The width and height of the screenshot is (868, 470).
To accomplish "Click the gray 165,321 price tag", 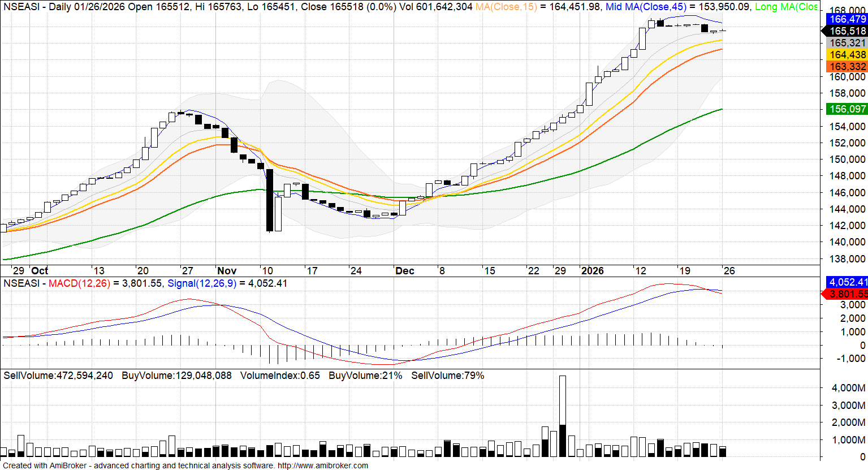I will (x=847, y=43).
